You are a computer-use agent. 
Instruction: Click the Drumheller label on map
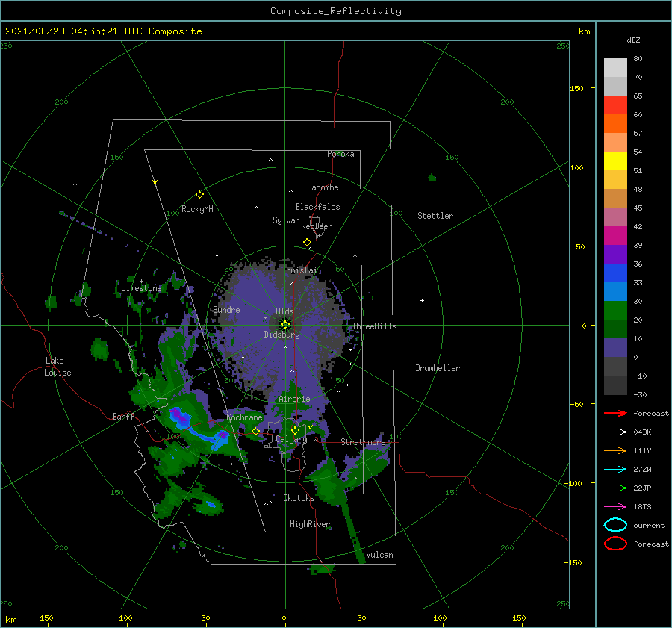[438, 368]
